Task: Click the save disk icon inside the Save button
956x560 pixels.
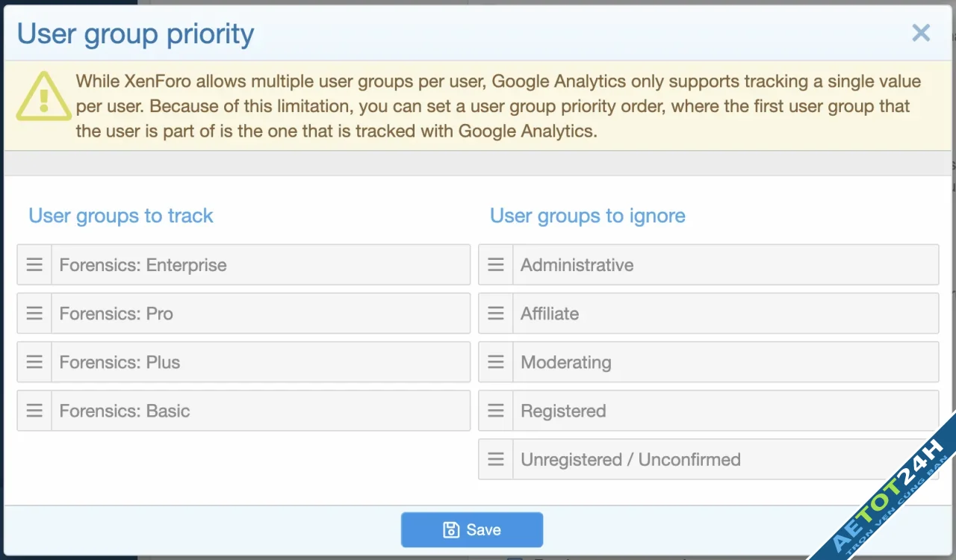Action: pyautogui.click(x=450, y=529)
